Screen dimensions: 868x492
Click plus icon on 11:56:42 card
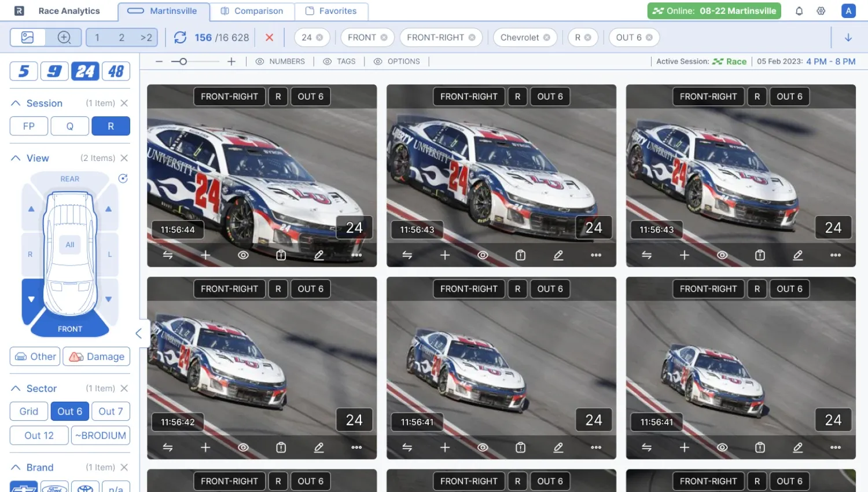(205, 447)
